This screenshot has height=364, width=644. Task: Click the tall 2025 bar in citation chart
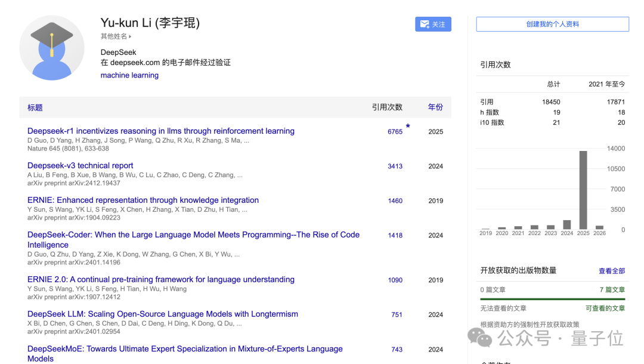click(583, 190)
